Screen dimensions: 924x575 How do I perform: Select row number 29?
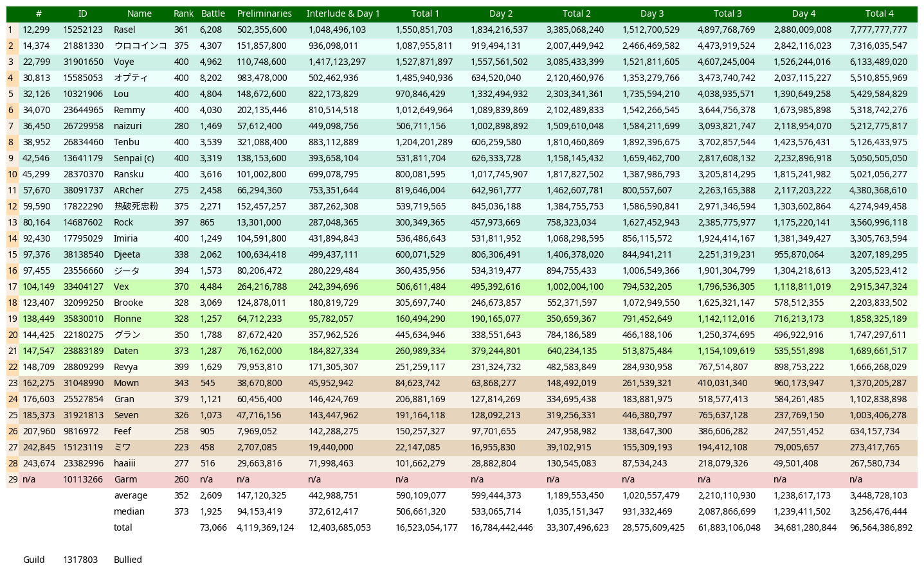(x=12, y=479)
